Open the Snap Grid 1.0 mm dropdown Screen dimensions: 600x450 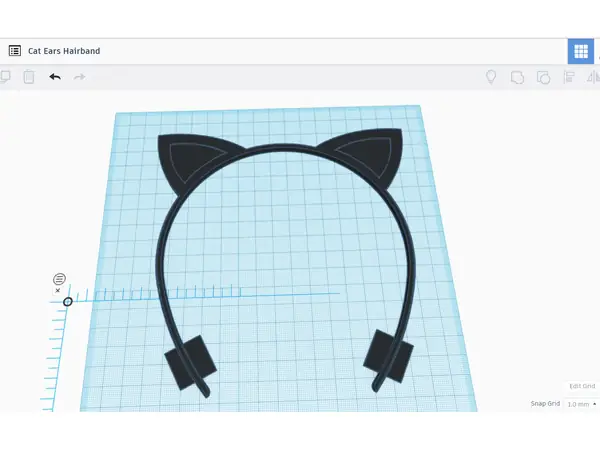582,404
